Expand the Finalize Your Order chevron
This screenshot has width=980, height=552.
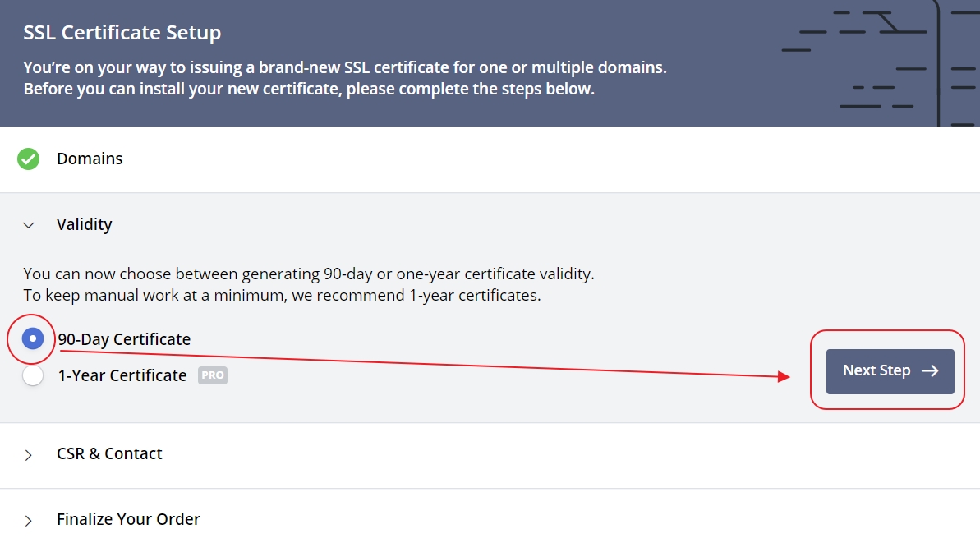pyautogui.click(x=28, y=520)
